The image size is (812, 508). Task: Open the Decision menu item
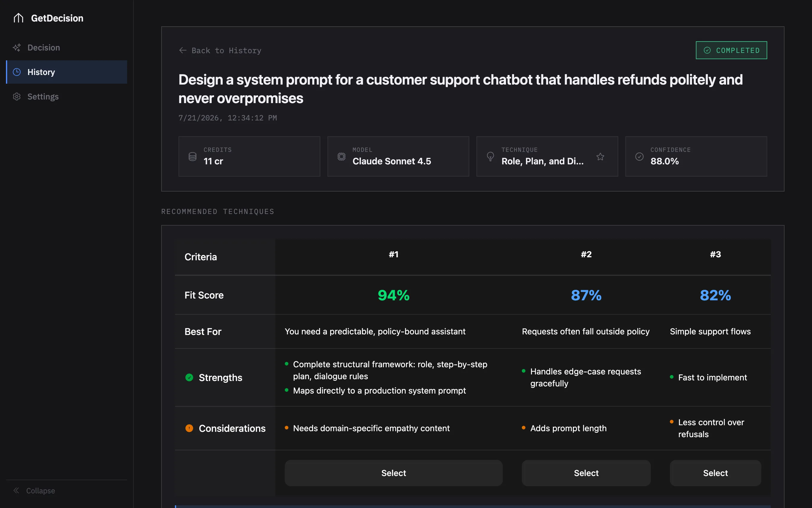pyautogui.click(x=67, y=48)
